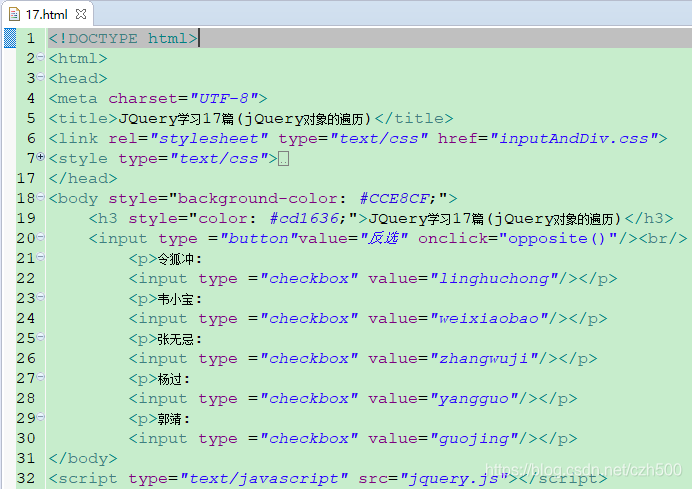Image resolution: width=692 pixels, height=489 pixels.
Task: Click line number 17 in the gutter
Action: pos(26,178)
